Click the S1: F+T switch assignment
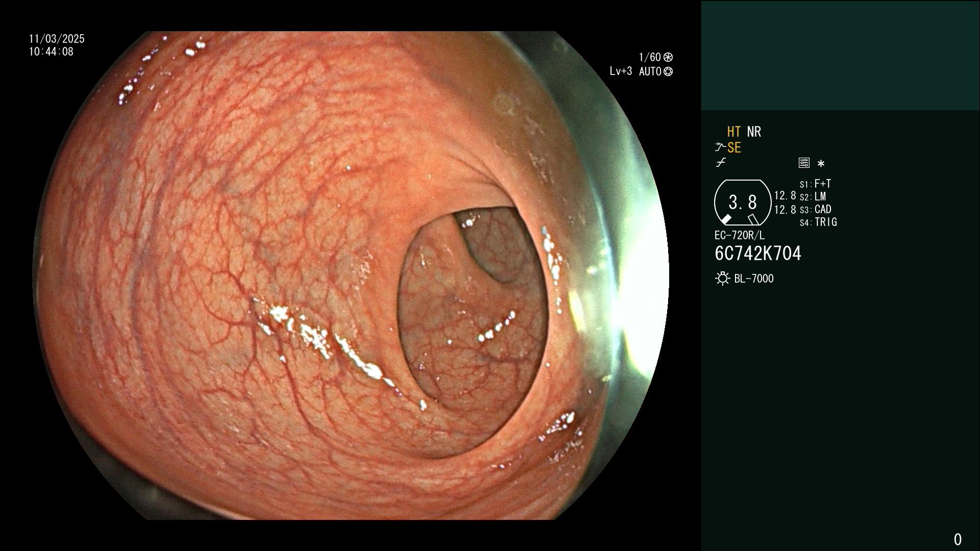The image size is (980, 551). pyautogui.click(x=816, y=184)
